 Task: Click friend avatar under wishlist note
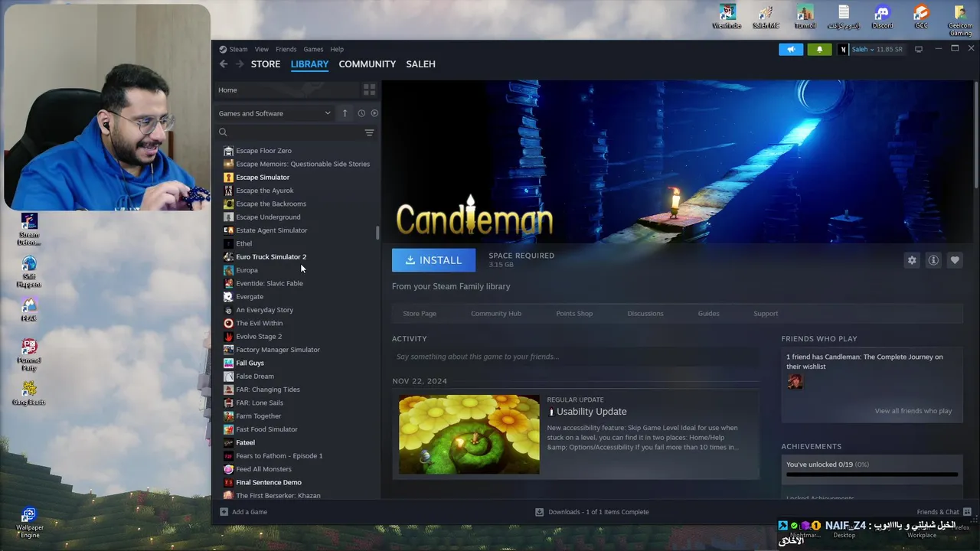point(795,381)
